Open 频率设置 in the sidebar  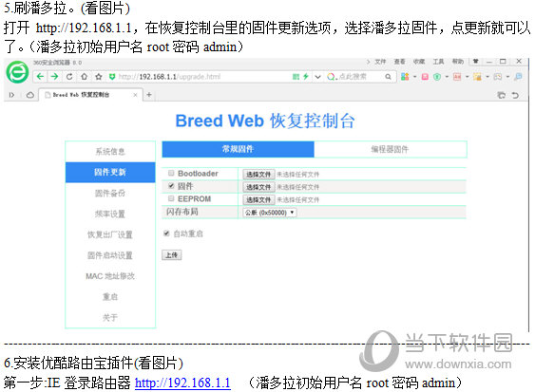[x=110, y=215]
